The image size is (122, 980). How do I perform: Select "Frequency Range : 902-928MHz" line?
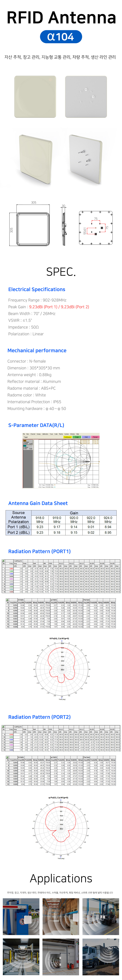click(37, 300)
